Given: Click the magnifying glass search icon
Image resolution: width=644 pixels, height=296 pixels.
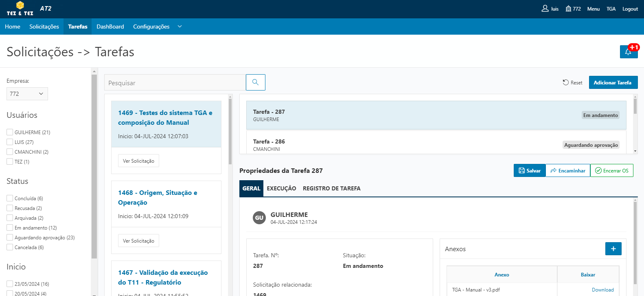Looking at the screenshot, I should [x=255, y=82].
